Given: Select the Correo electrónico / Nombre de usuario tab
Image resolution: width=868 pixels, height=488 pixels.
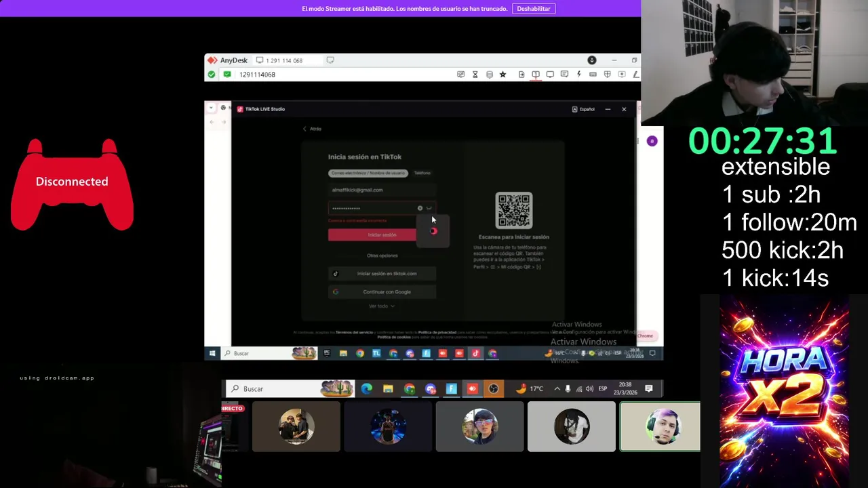Looking at the screenshot, I should [368, 173].
